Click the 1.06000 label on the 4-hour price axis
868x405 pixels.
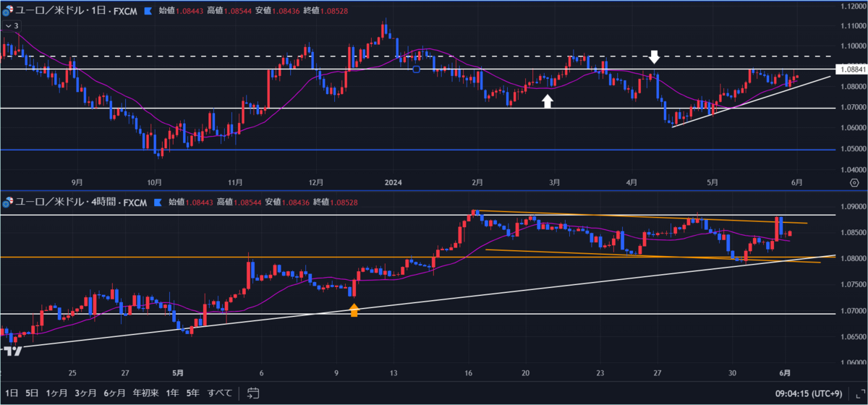click(852, 363)
